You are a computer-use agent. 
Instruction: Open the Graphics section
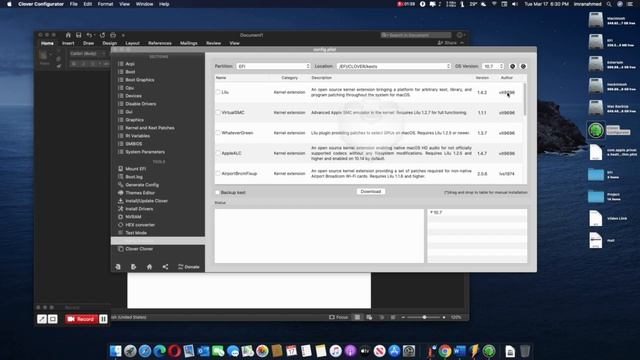134,120
